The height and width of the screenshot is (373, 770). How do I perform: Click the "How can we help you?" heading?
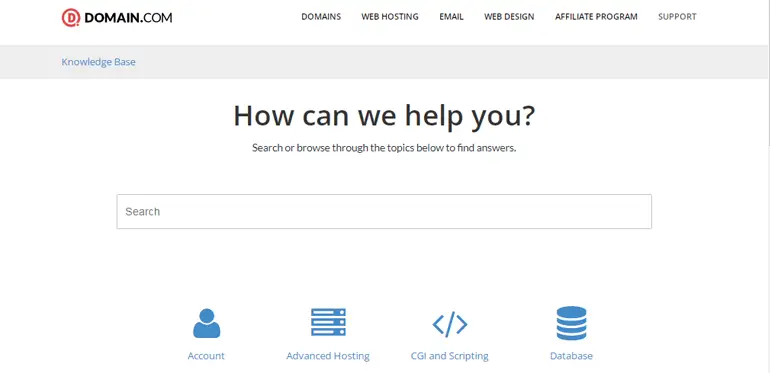tap(384, 116)
